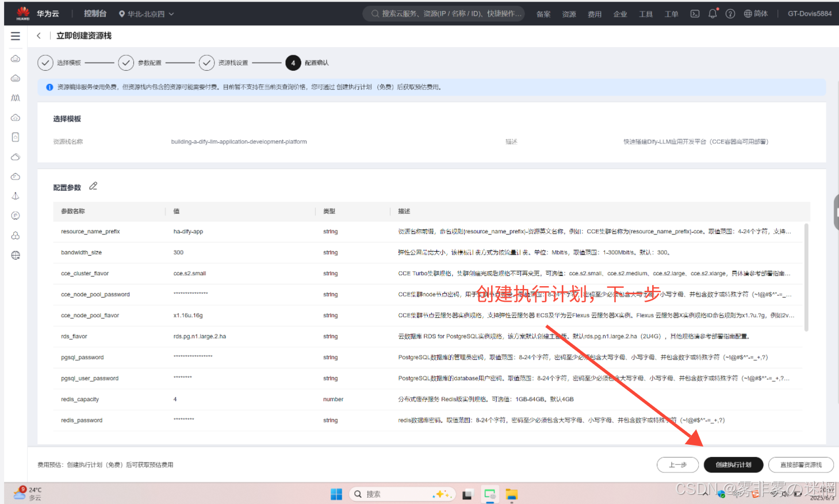Screen dimensions: 839x504
Task: Click the 上一步 button
Action: click(677, 465)
